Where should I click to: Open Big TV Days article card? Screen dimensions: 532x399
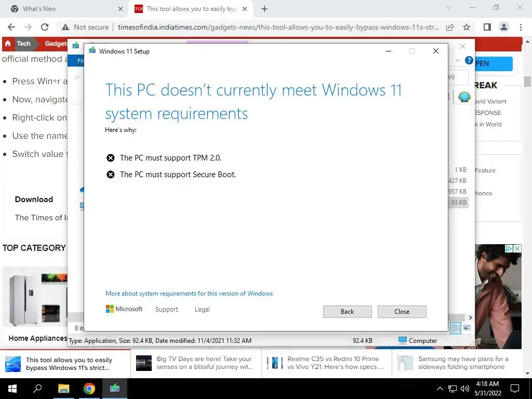[196, 364]
